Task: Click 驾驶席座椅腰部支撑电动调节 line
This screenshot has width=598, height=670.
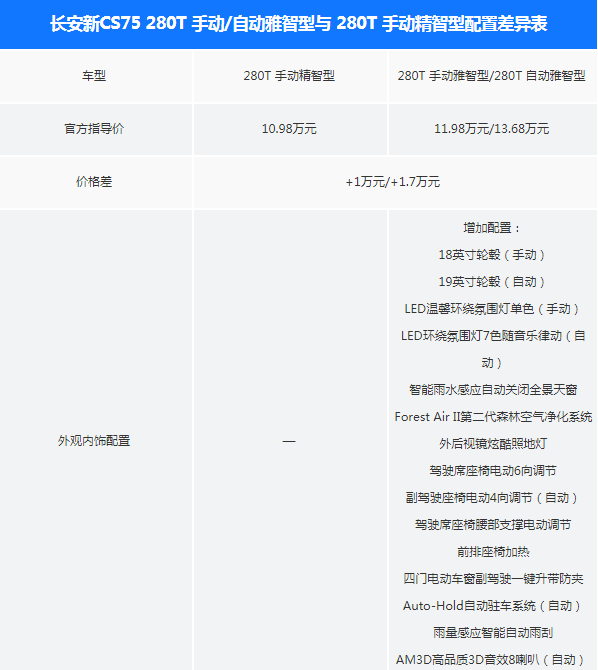Action: [493, 524]
